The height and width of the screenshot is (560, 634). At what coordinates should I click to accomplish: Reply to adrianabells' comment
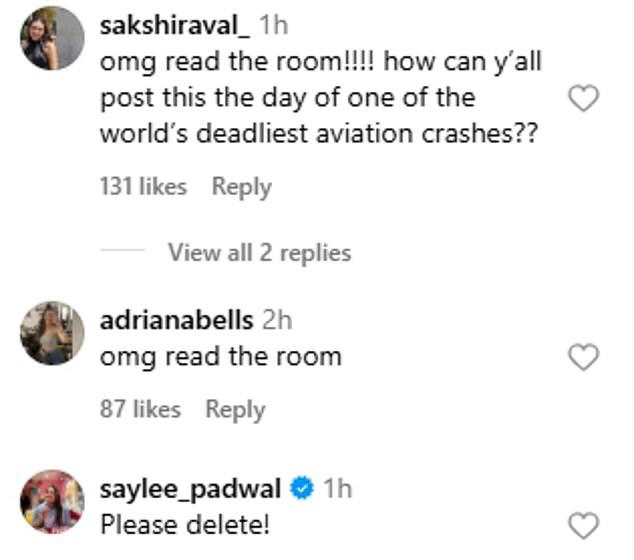[235, 409]
